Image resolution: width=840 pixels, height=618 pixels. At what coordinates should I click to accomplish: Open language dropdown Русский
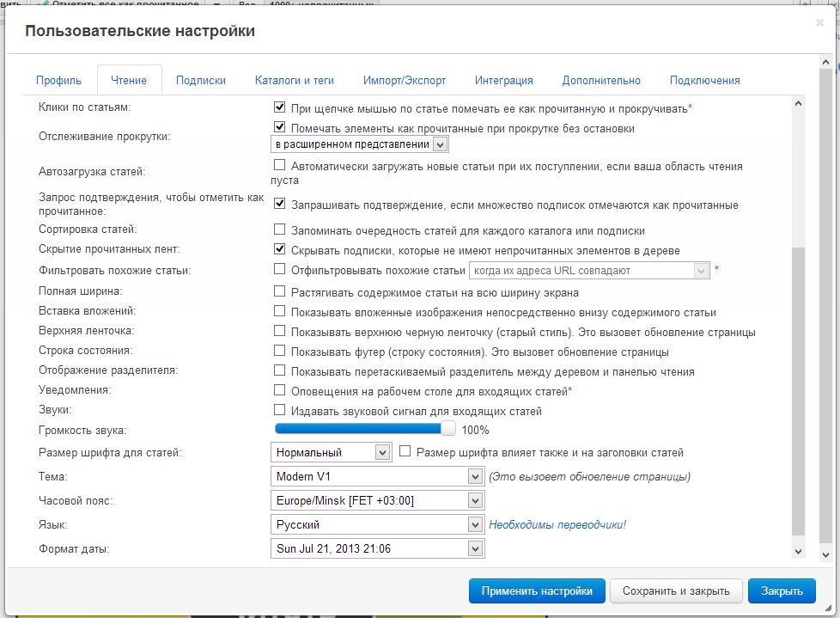tap(378, 524)
